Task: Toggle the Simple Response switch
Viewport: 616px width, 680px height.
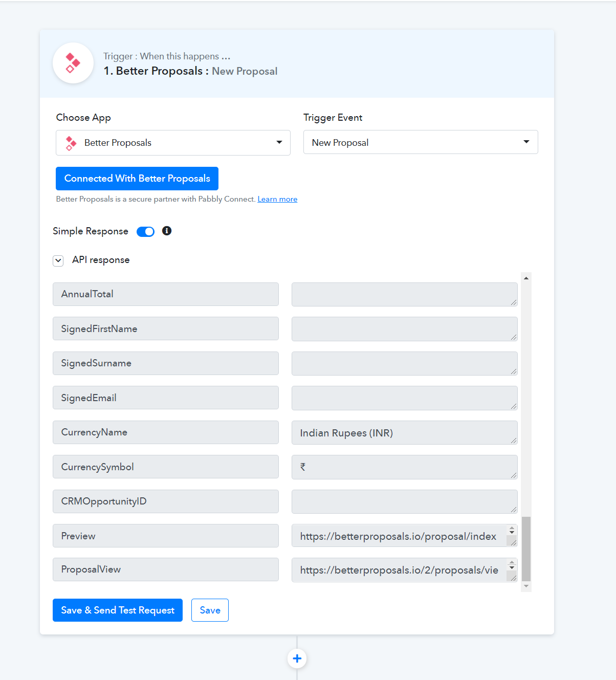Action: (145, 232)
